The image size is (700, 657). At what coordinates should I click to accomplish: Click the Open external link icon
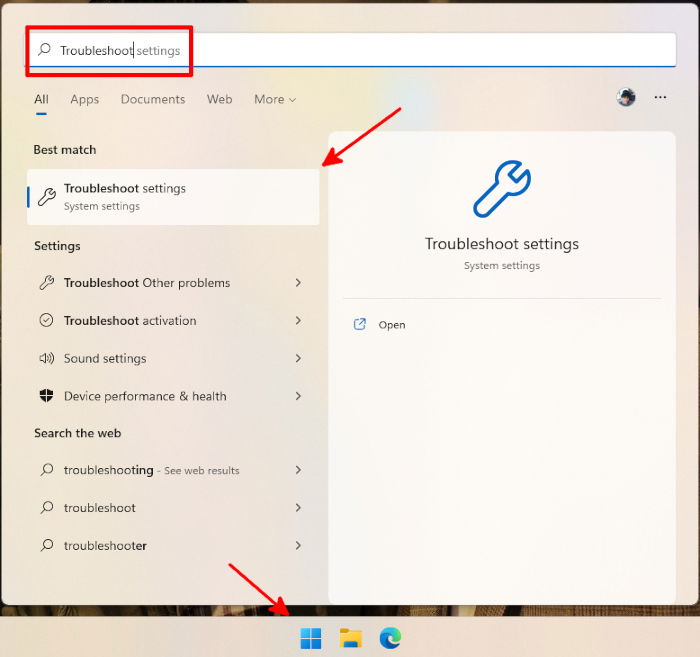point(360,324)
